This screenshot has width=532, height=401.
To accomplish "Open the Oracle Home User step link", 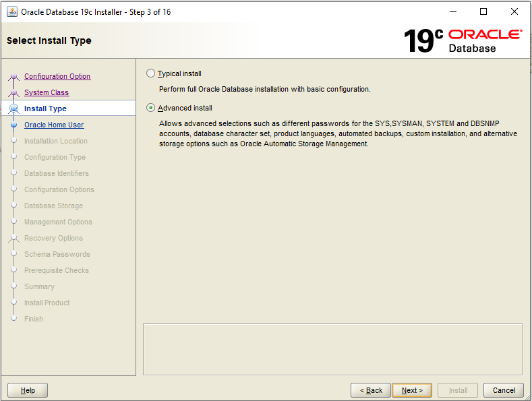I will click(54, 125).
